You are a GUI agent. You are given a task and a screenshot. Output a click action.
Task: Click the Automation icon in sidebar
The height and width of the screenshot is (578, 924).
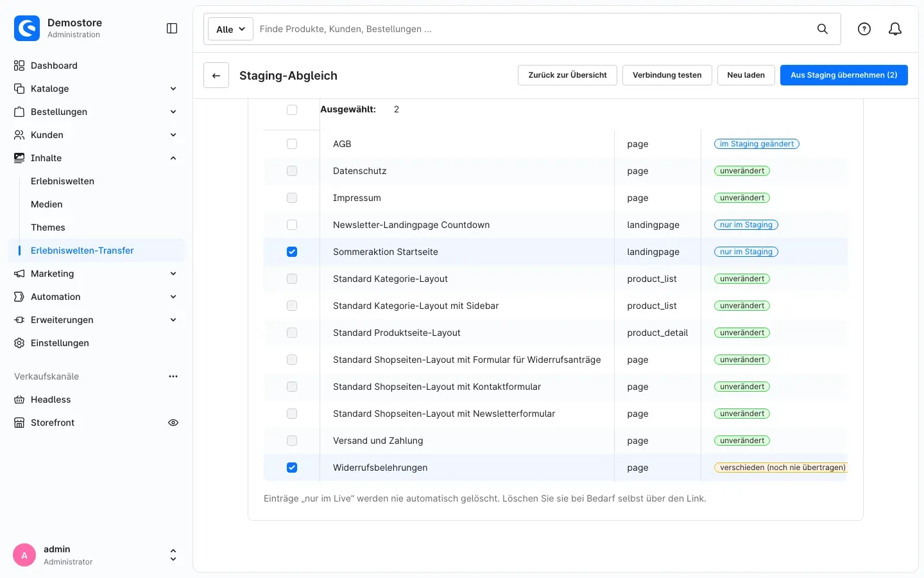19,297
